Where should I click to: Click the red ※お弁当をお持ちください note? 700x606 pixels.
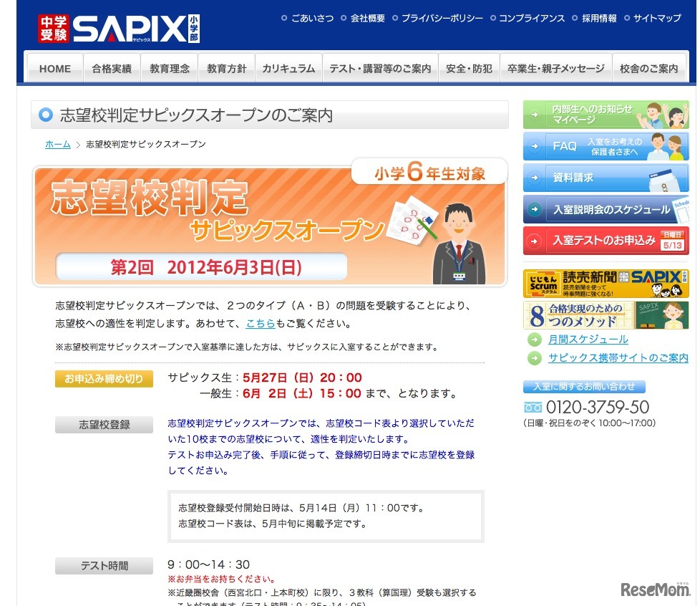coord(221,579)
